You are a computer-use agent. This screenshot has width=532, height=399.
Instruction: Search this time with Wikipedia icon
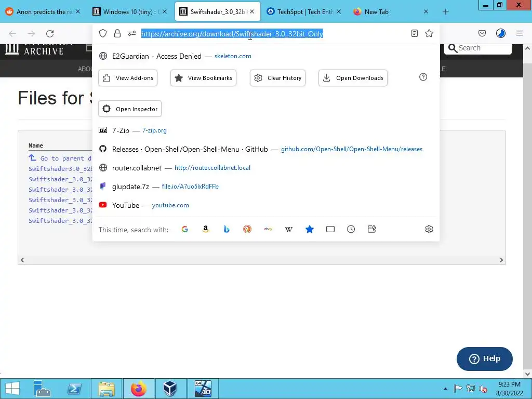(289, 229)
